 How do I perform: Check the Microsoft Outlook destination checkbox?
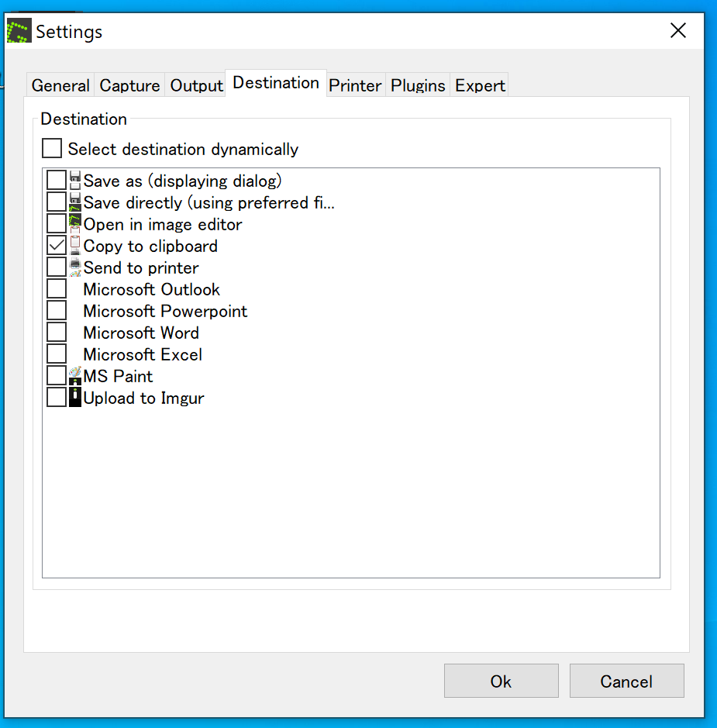pyautogui.click(x=57, y=289)
